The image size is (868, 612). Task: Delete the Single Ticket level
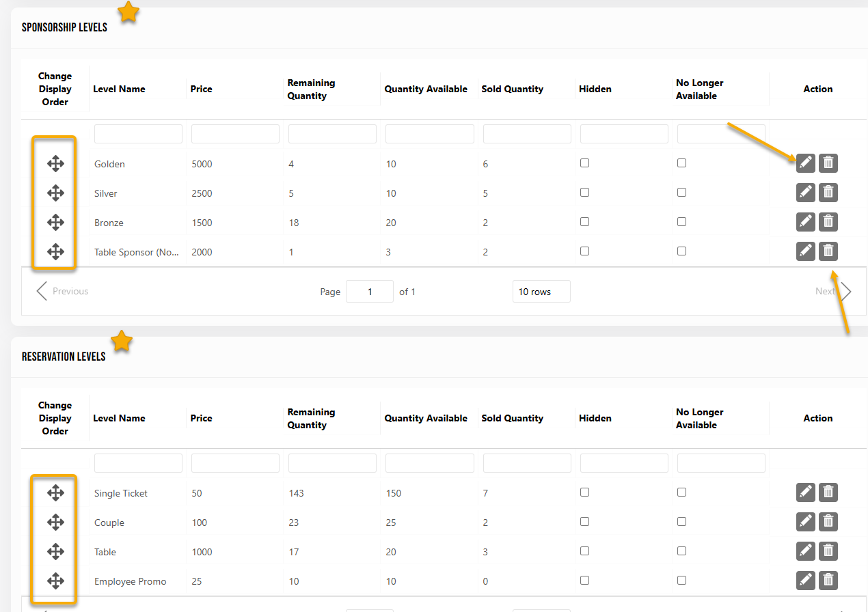pos(828,492)
